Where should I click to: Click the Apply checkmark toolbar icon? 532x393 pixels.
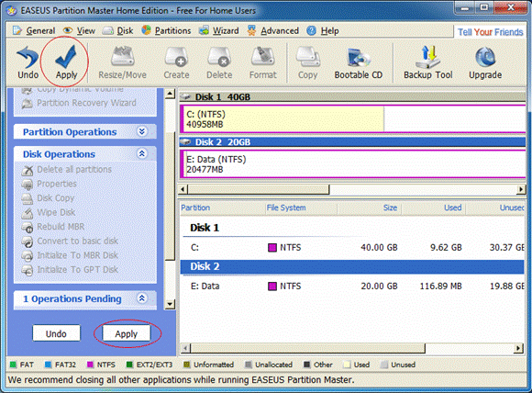point(66,62)
